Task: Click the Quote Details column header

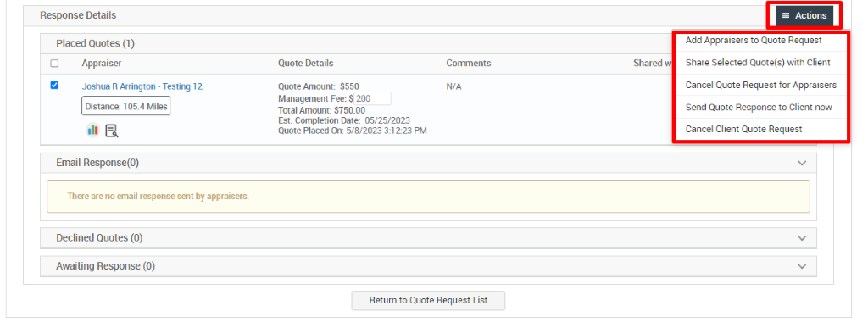Action: (305, 63)
